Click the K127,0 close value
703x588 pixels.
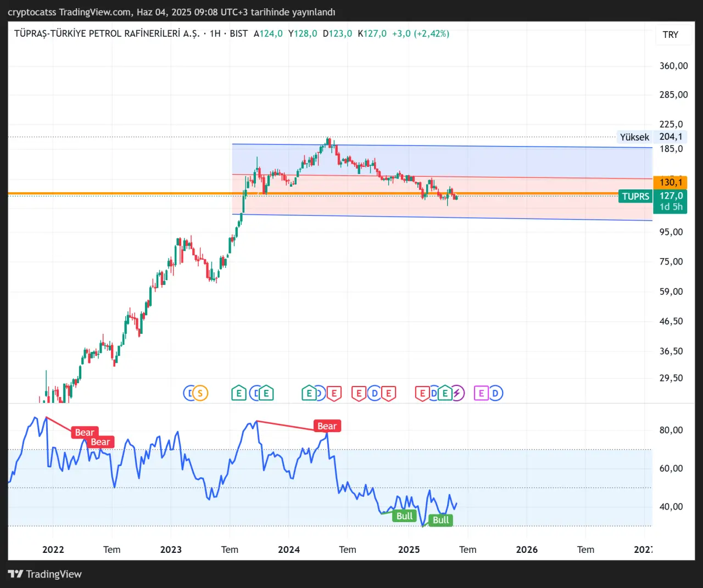pos(372,33)
